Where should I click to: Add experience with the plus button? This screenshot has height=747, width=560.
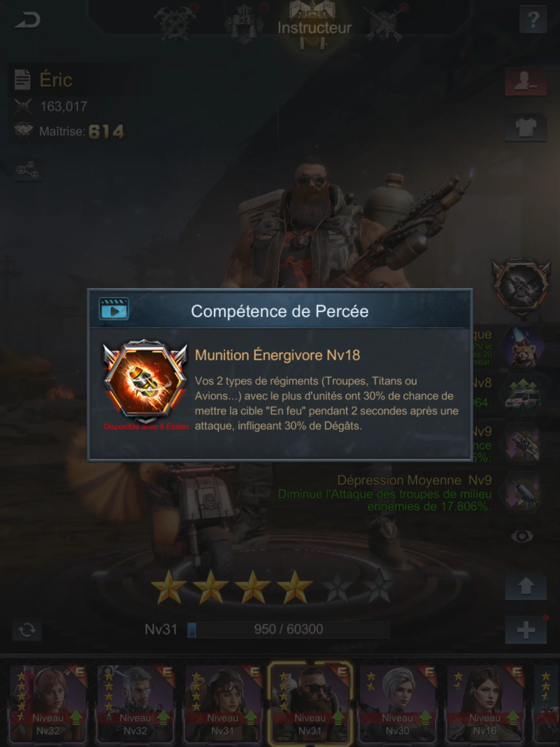(x=526, y=630)
